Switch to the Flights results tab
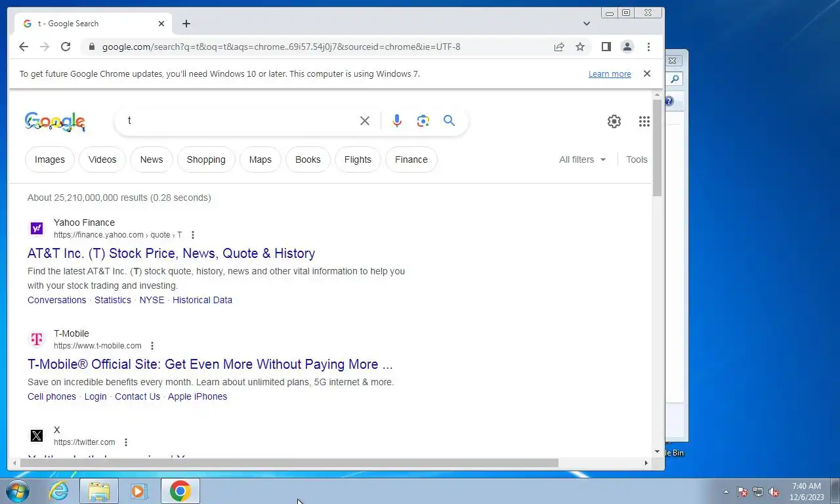This screenshot has height=504, width=840. (x=358, y=159)
